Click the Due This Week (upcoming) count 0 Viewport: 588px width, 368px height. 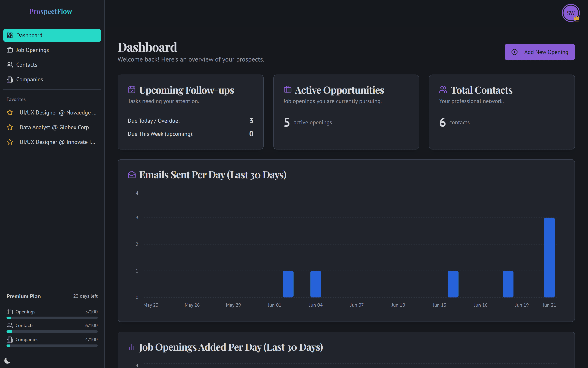[x=251, y=134]
